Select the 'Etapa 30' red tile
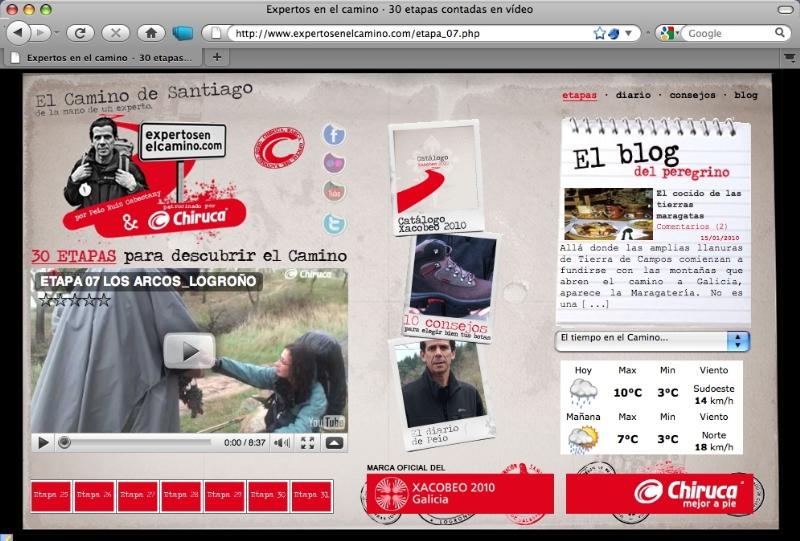 [268, 496]
